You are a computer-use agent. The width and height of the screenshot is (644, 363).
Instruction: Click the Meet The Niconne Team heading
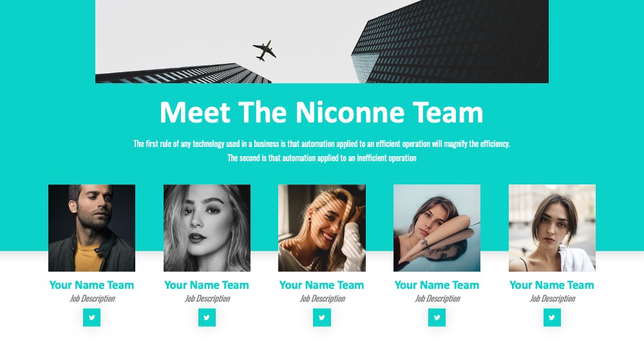click(321, 112)
